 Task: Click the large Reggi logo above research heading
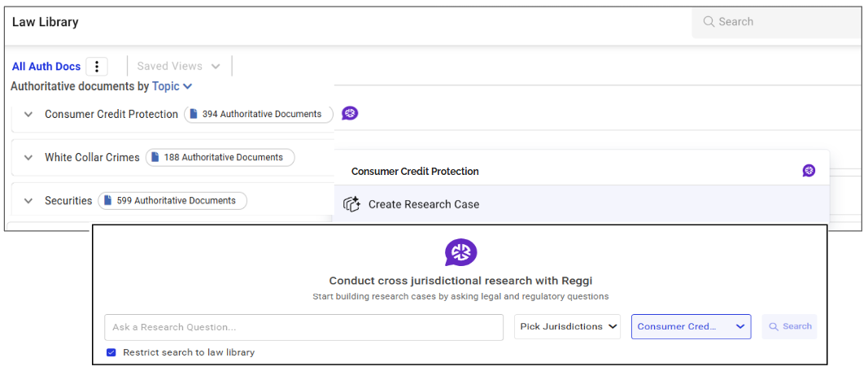tap(460, 252)
